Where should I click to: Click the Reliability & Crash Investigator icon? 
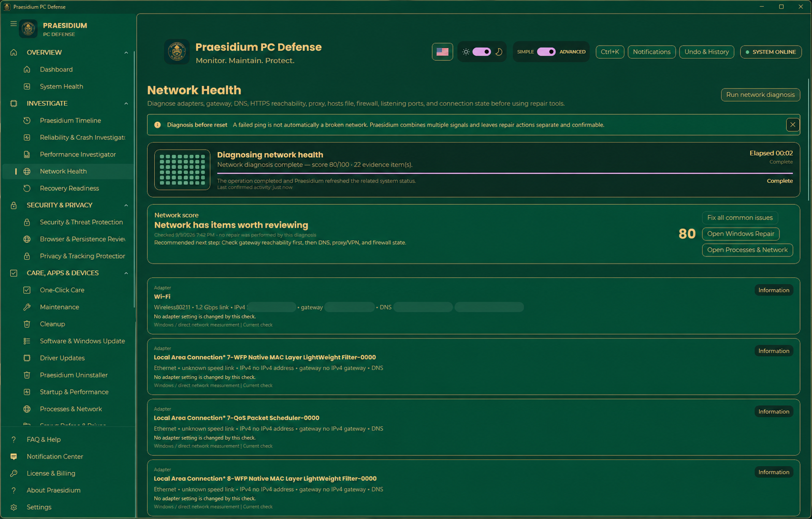tap(27, 138)
